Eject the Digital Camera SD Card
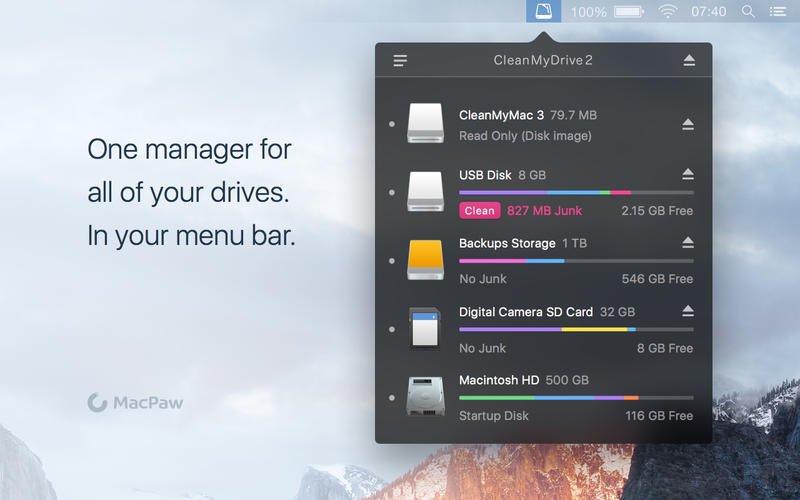 [688, 311]
